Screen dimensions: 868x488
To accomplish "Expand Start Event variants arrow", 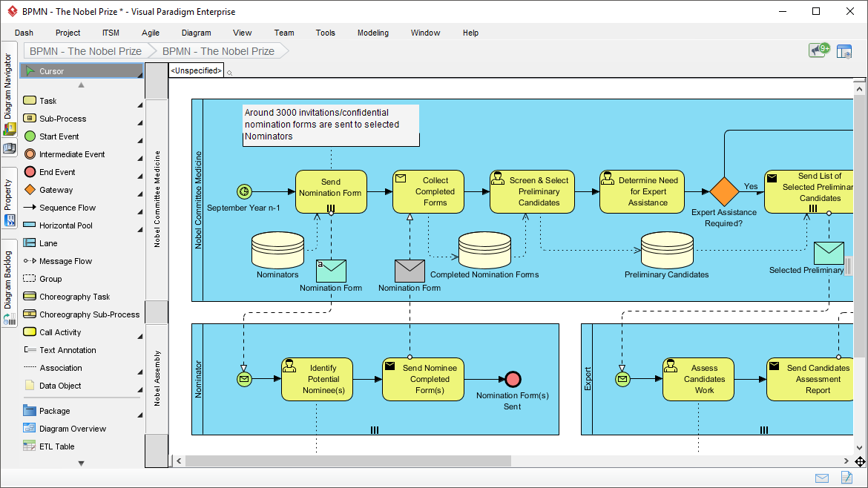I will [140, 140].
